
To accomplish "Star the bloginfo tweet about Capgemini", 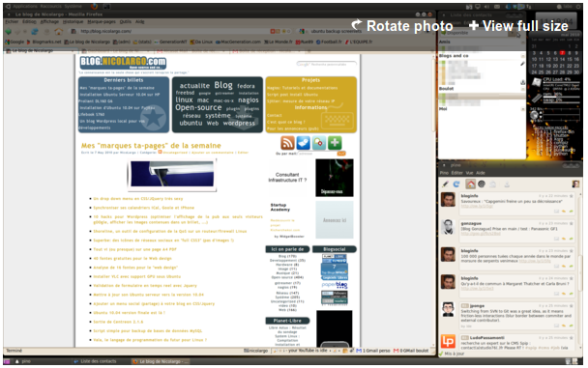I will pyautogui.click(x=572, y=196).
